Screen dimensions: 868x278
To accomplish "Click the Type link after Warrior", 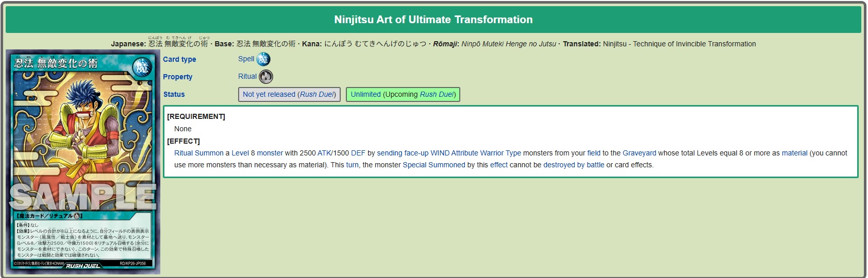I will coord(513,153).
